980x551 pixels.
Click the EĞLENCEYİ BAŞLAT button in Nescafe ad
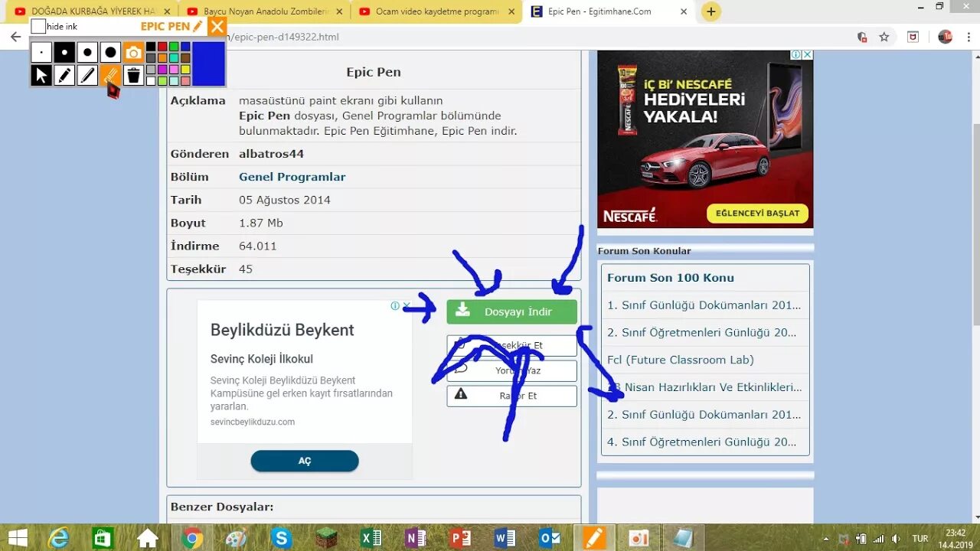click(x=757, y=213)
